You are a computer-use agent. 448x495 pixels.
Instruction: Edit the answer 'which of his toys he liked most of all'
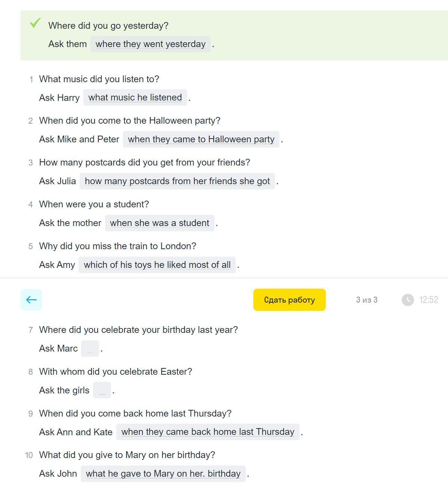point(157,265)
